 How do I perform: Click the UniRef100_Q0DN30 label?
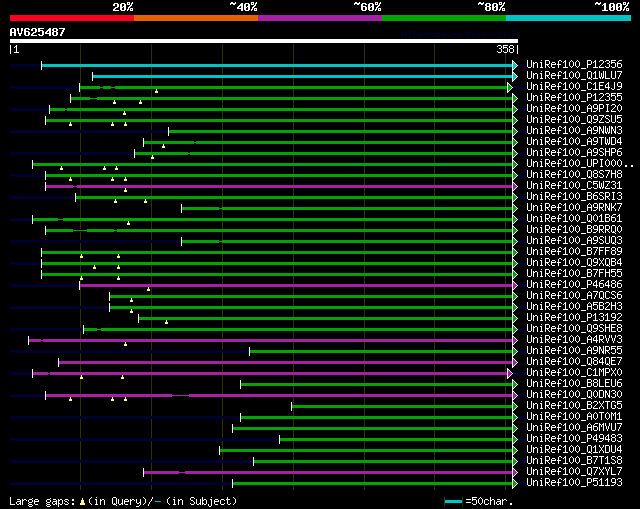point(574,395)
